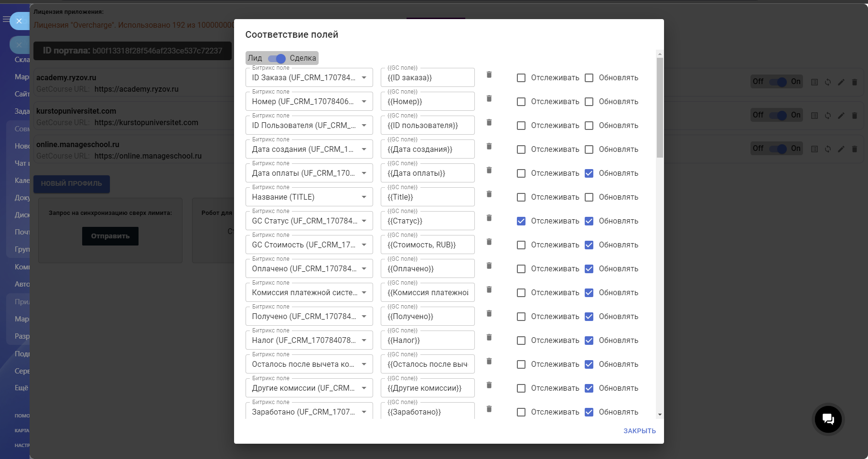Open the Номер Bitrix field dropdown
868x459 pixels.
coord(309,102)
